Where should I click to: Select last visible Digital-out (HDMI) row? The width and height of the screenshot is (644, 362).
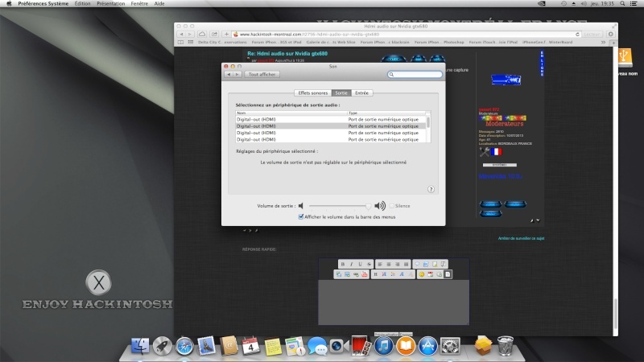pyautogui.click(x=331, y=139)
